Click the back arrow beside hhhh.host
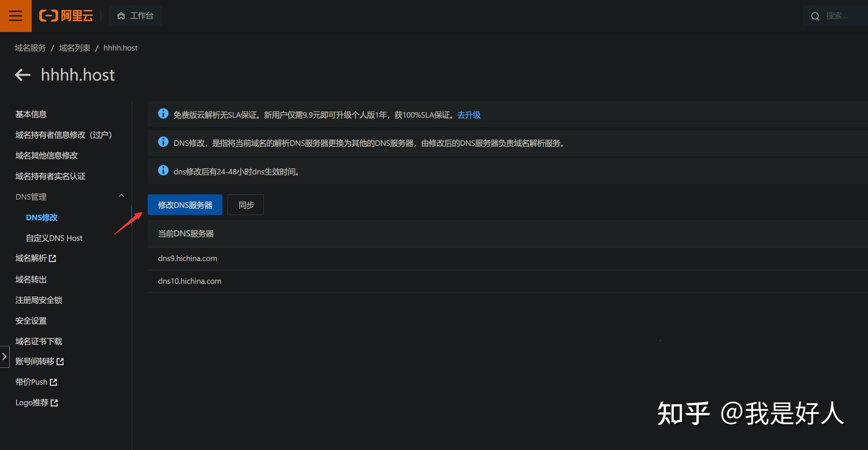 pos(23,75)
